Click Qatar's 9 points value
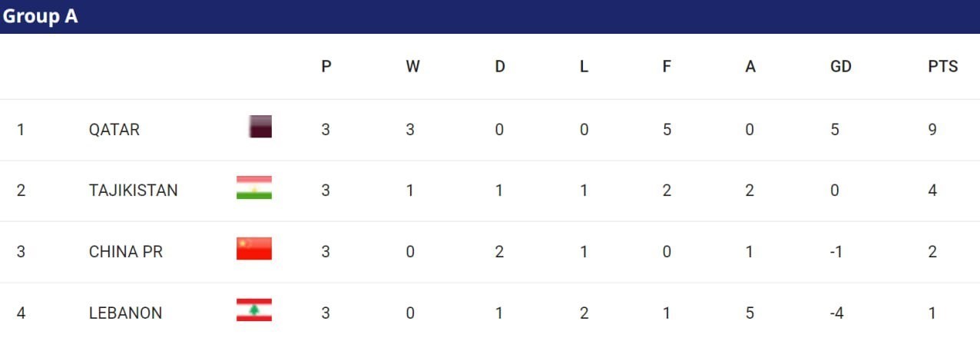The height and width of the screenshot is (338, 980). point(932,129)
